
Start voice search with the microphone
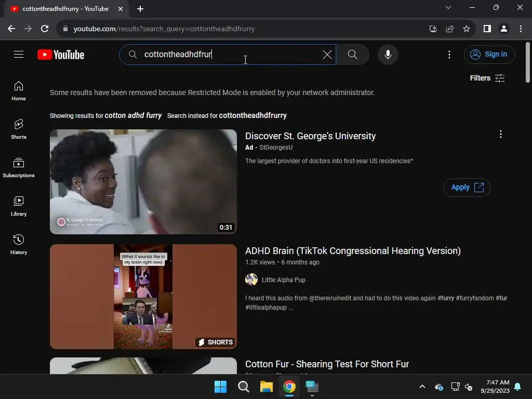pos(388,54)
